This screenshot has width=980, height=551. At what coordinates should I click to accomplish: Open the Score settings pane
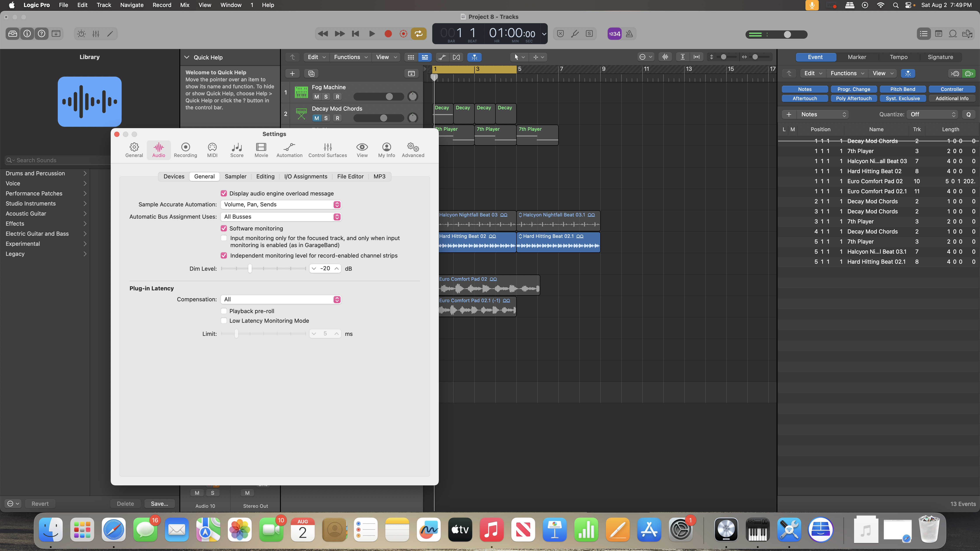point(237,150)
